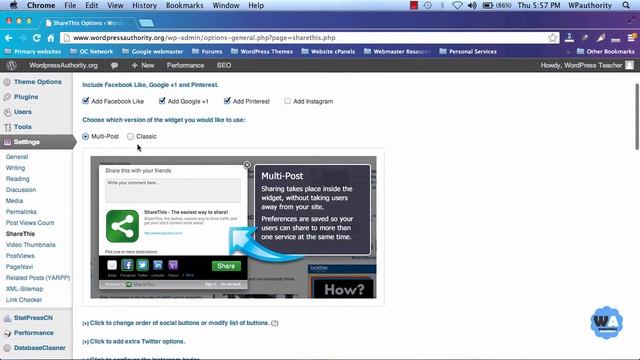Click the user avatar in admin bar

[x=629, y=65]
